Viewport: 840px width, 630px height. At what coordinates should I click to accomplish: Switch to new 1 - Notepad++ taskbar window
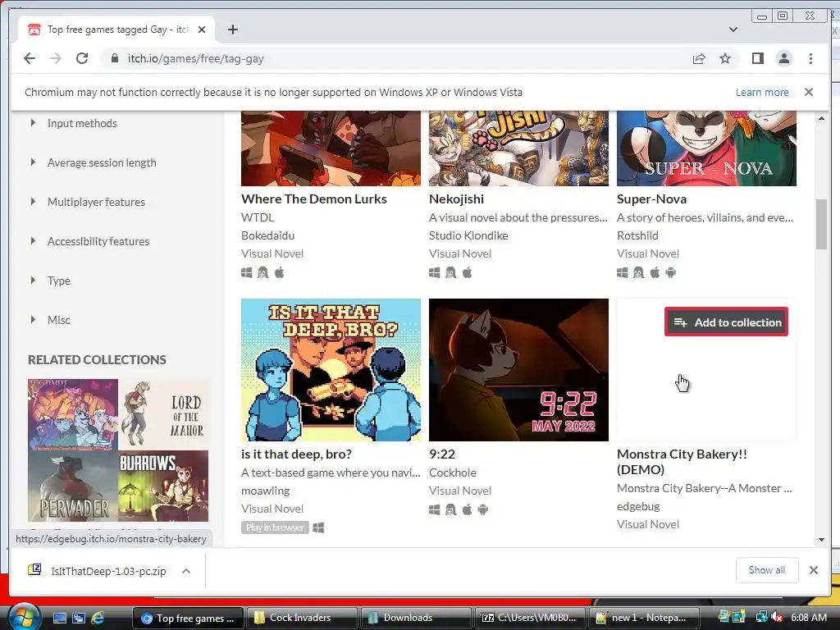pos(645,618)
